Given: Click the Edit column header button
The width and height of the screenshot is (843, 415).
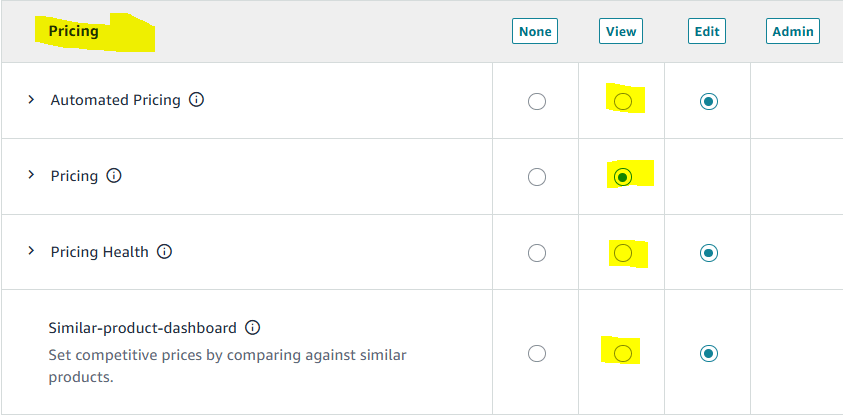Looking at the screenshot, I should (x=707, y=32).
